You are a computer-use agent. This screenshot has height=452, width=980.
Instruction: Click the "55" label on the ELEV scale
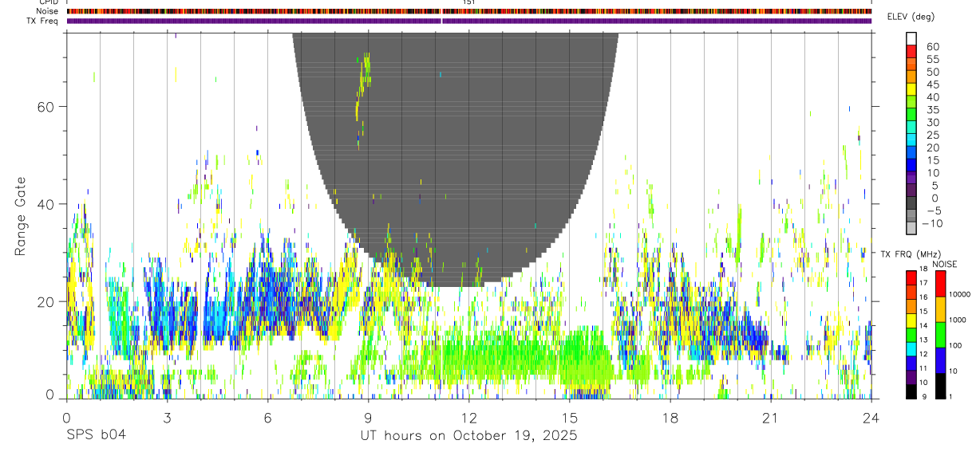(932, 60)
